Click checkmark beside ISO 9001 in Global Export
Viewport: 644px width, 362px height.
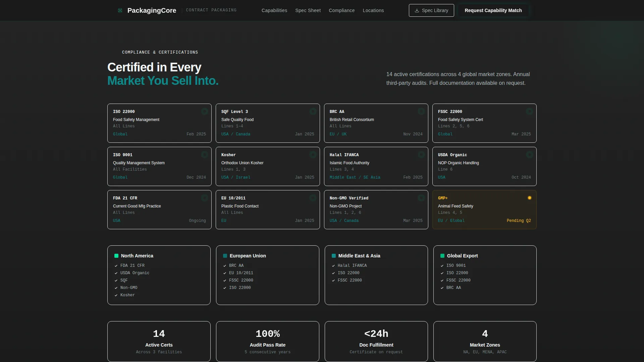(442, 266)
